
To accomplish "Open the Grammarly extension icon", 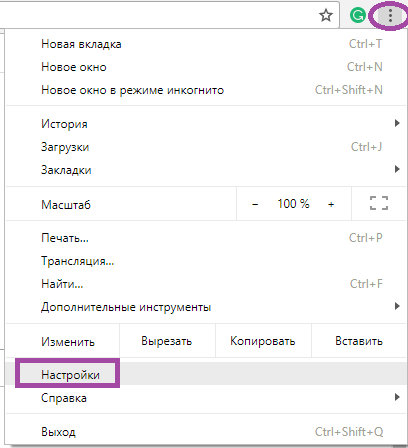I will coord(357,15).
